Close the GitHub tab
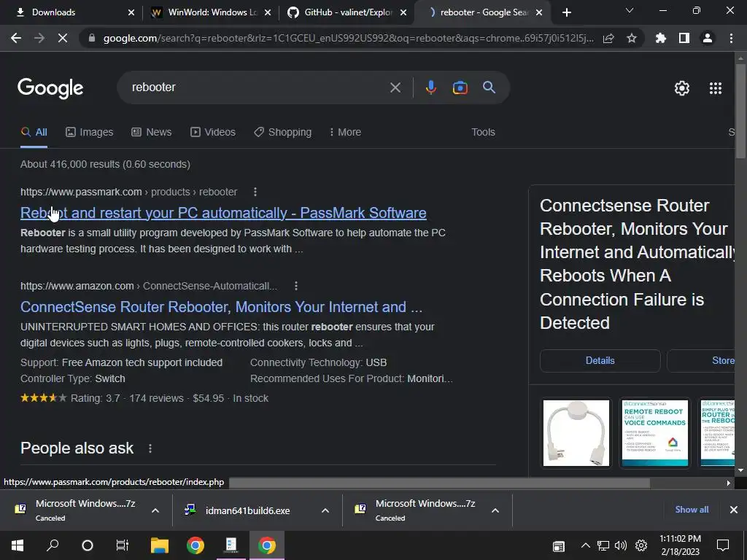Screen dimensions: 747x560 tap(403, 12)
